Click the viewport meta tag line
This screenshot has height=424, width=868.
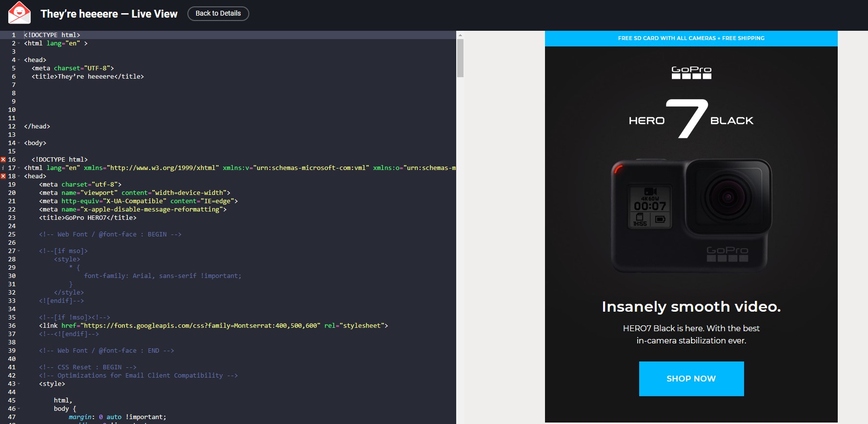point(135,193)
